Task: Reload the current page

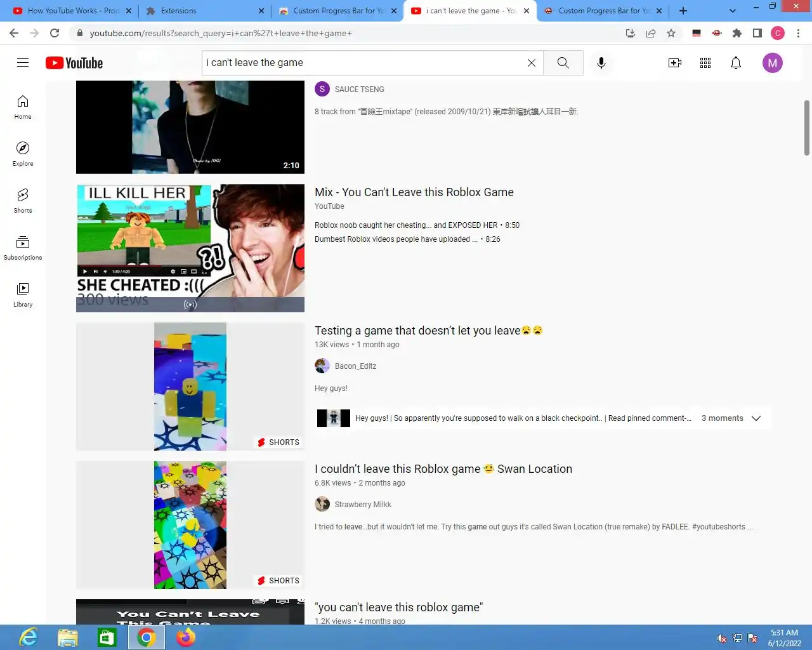Action: (x=55, y=33)
